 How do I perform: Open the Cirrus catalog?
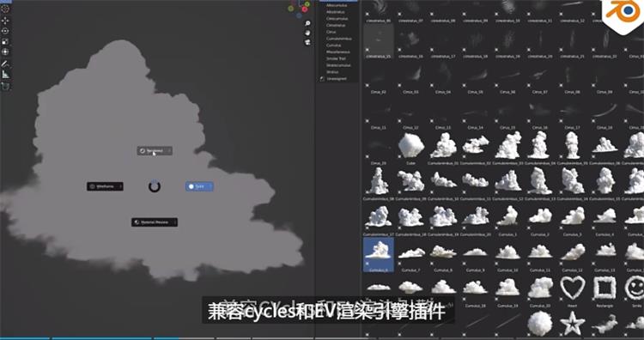(331, 32)
